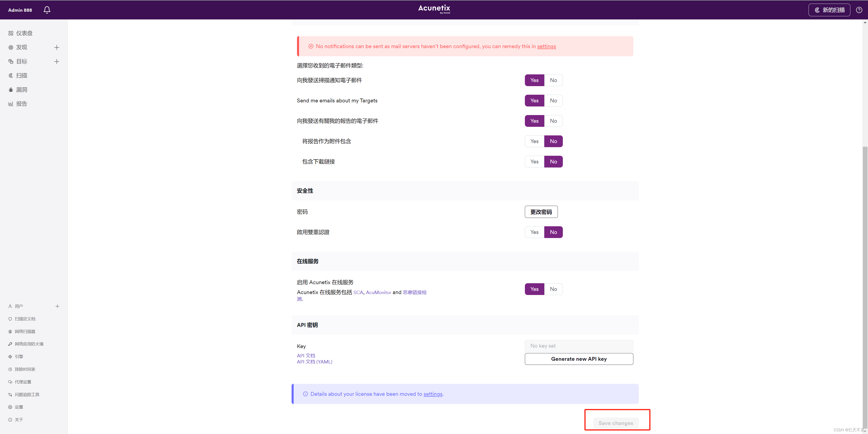Open the 问题追踪工具 page

click(27, 394)
